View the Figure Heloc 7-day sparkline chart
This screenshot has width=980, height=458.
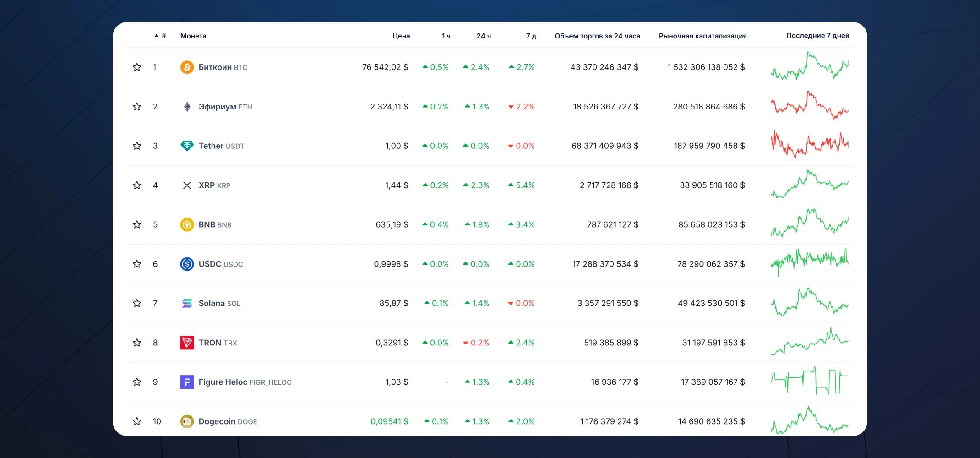(x=810, y=380)
